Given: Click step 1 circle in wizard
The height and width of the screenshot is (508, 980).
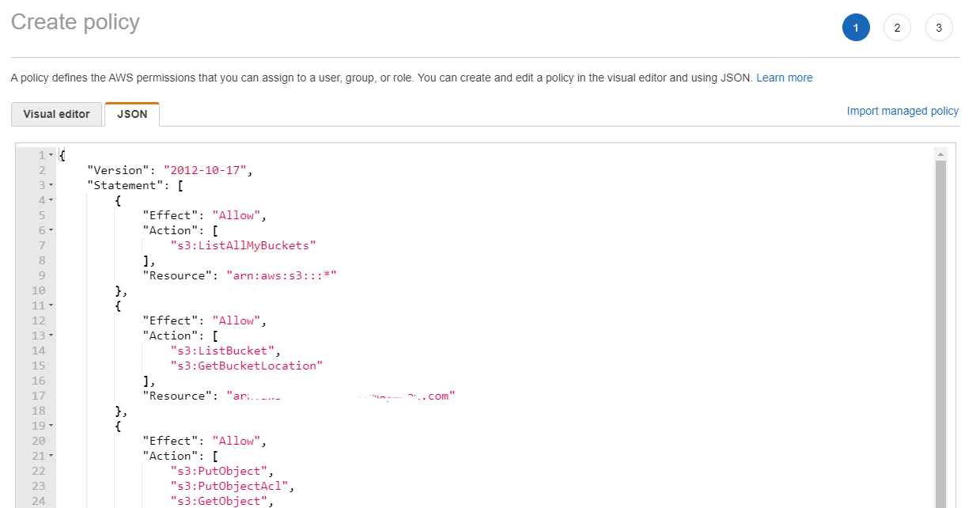Looking at the screenshot, I should [856, 28].
